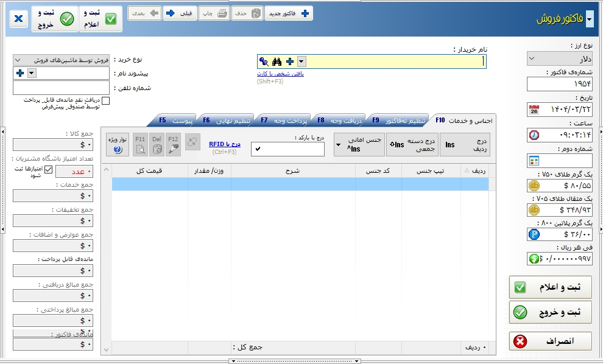Image resolution: width=603 pixels, height=364 pixels.
Task: Click the binoculars search icon in buyer name field
Action: tap(277, 61)
